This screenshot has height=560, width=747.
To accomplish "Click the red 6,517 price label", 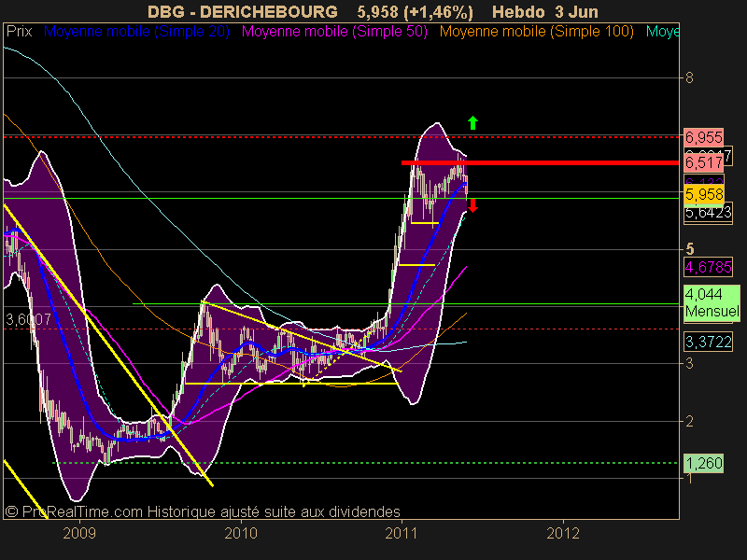I will click(x=704, y=162).
